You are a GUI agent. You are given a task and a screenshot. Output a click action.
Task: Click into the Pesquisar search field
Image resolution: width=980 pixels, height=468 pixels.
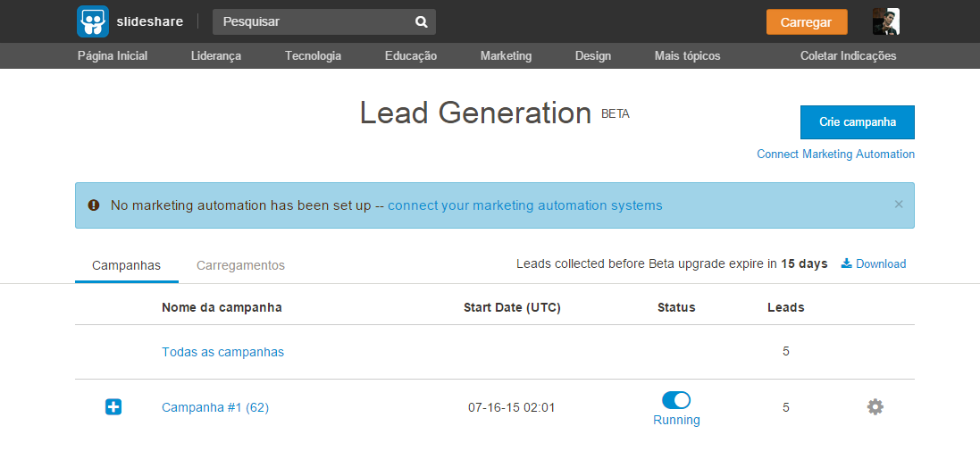(313, 22)
